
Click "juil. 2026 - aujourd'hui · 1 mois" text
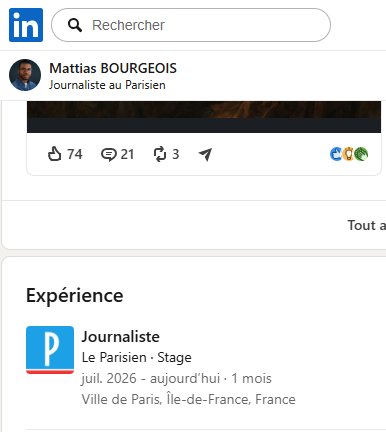177,379
